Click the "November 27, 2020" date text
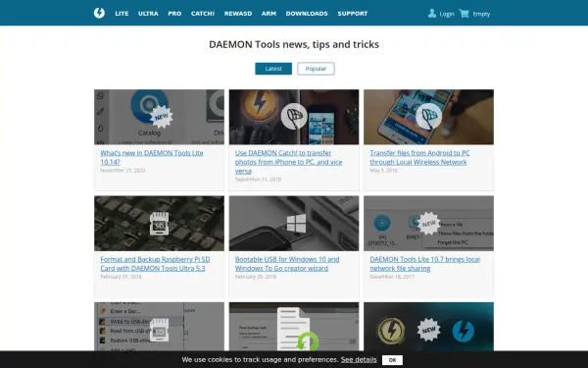The width and height of the screenshot is (588, 368). (x=122, y=170)
